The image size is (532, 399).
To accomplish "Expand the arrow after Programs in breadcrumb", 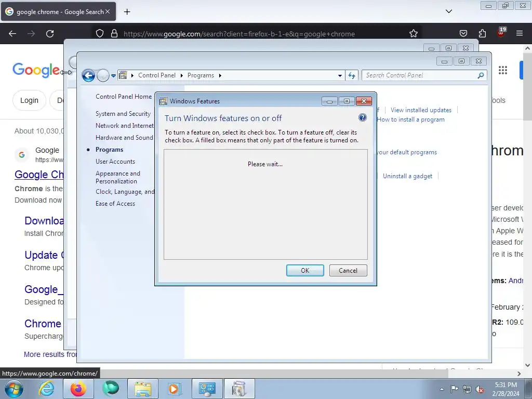I will coord(220,75).
